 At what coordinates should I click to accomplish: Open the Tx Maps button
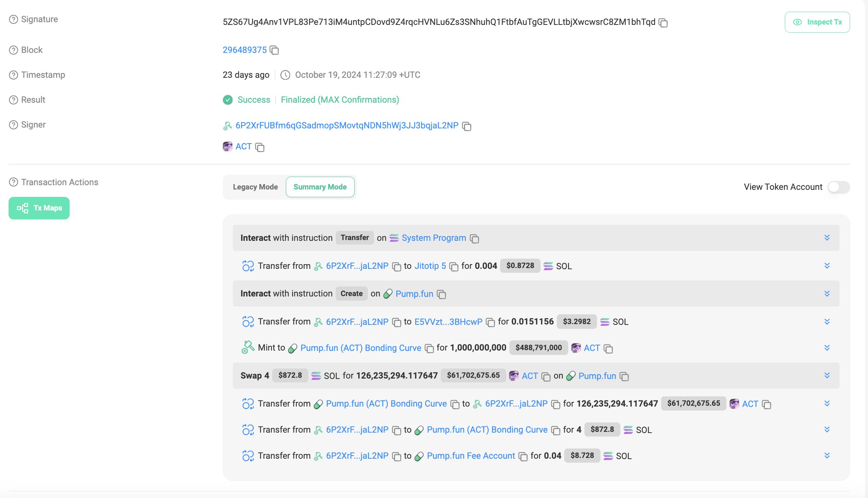click(x=39, y=208)
